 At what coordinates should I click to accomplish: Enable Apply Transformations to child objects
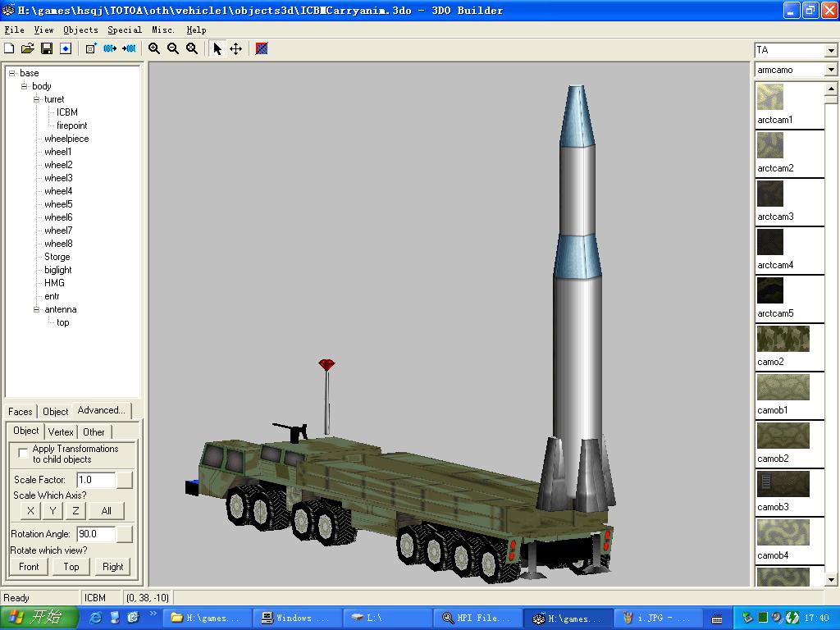click(23, 453)
